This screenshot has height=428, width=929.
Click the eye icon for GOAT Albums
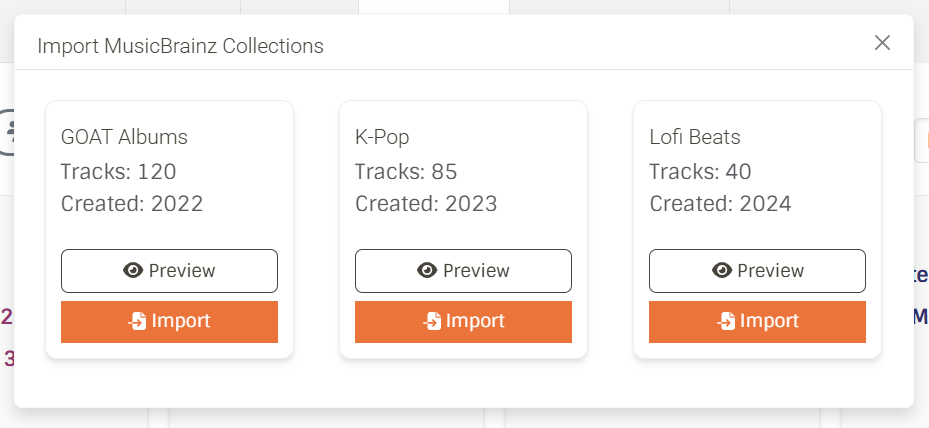(133, 271)
